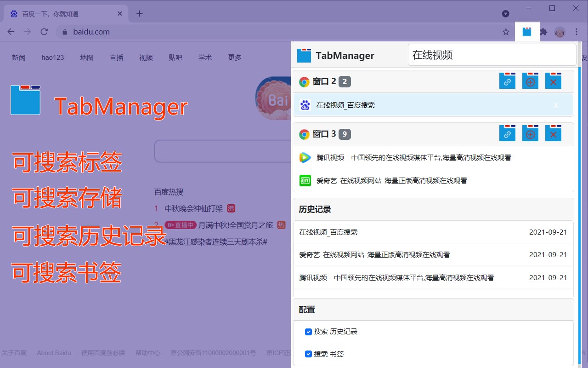Click the add-circle icon for 窗口 3
Screen dimensions: 588x368
pyautogui.click(x=530, y=134)
